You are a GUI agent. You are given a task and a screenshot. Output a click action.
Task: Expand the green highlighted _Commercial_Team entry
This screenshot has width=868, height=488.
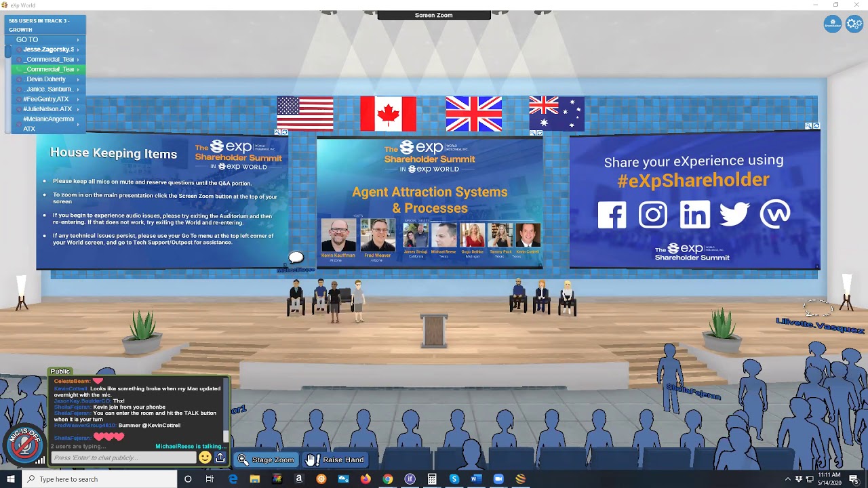(x=47, y=69)
